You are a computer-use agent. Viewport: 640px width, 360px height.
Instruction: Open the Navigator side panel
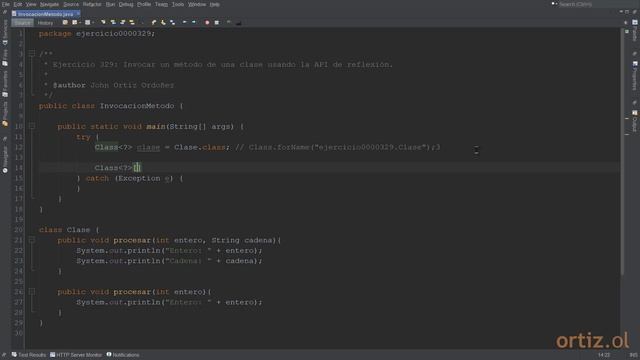[x=5, y=160]
